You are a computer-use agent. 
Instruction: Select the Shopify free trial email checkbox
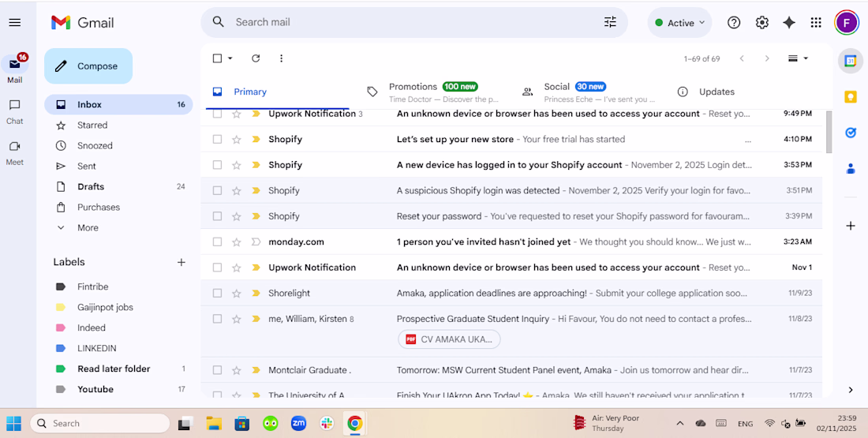point(217,139)
